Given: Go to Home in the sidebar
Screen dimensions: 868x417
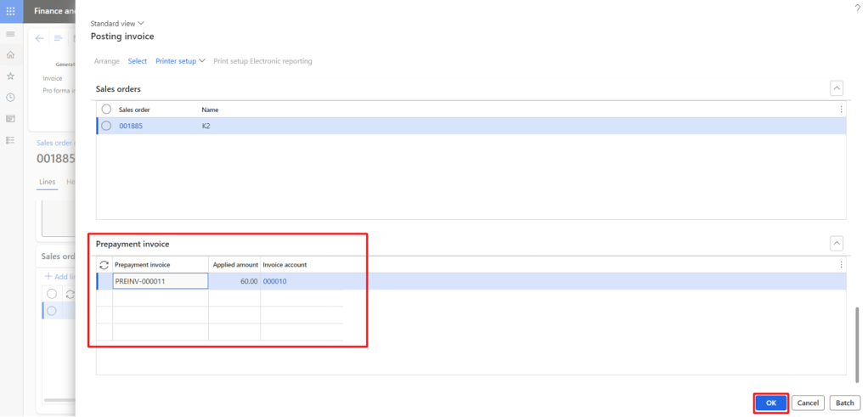Looking at the screenshot, I should pyautogui.click(x=10, y=55).
